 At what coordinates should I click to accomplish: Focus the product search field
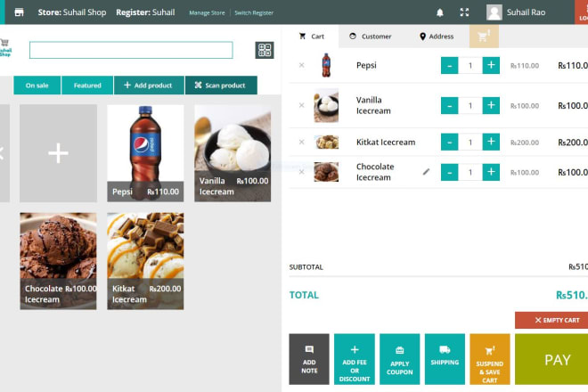(x=131, y=50)
